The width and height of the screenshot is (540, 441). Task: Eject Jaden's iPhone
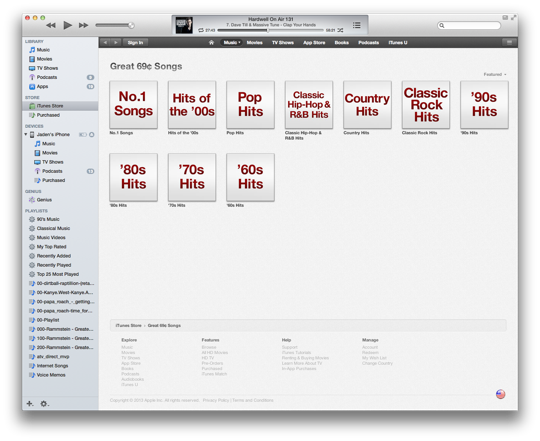point(92,135)
